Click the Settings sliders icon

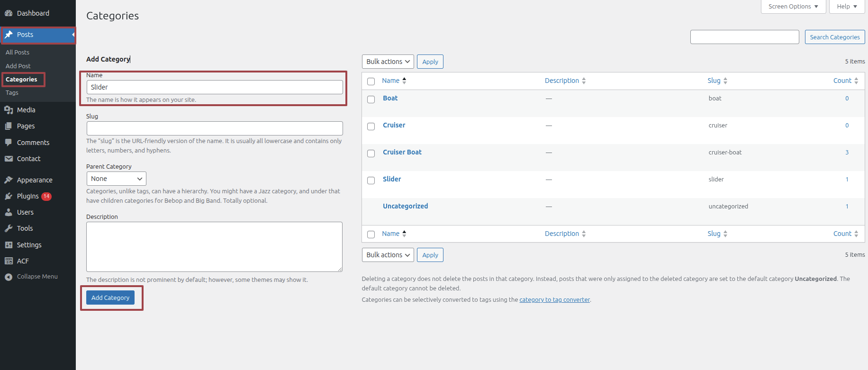pos(9,245)
